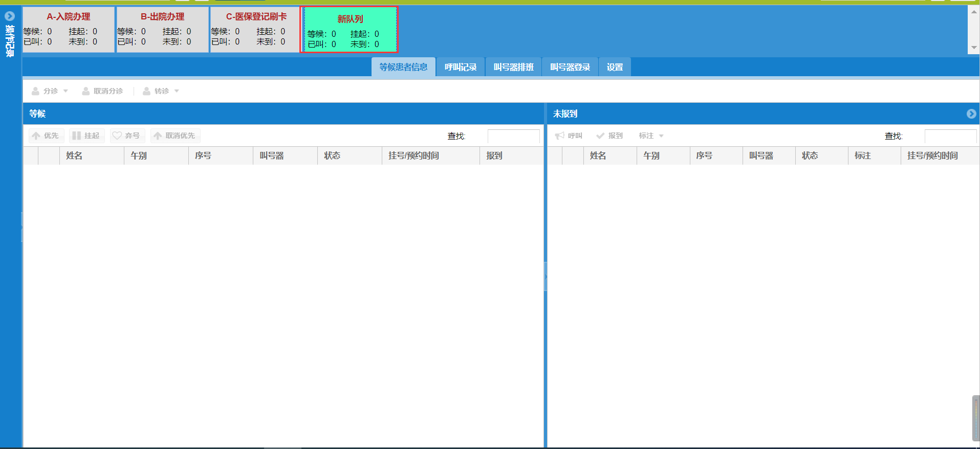This screenshot has height=449, width=980.
Task: Sort waiting list by 序号 column
Action: (221, 155)
